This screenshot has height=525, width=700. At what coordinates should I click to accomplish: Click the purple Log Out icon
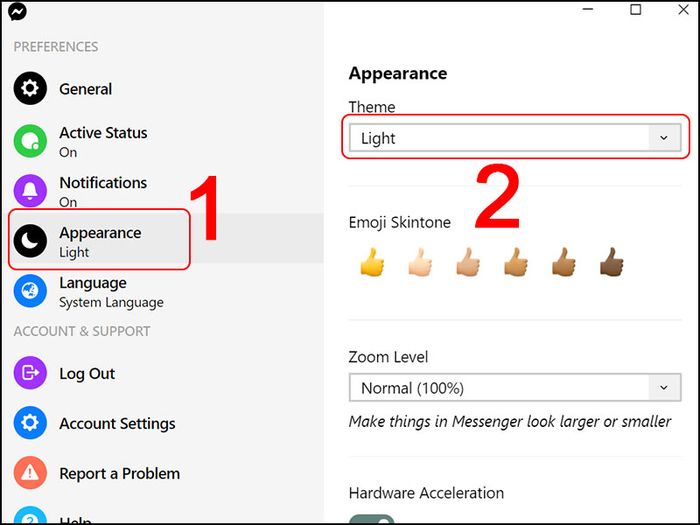(30, 372)
